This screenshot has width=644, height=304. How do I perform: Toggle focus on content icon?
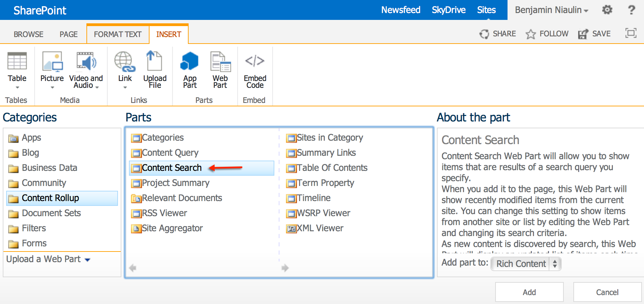[631, 33]
